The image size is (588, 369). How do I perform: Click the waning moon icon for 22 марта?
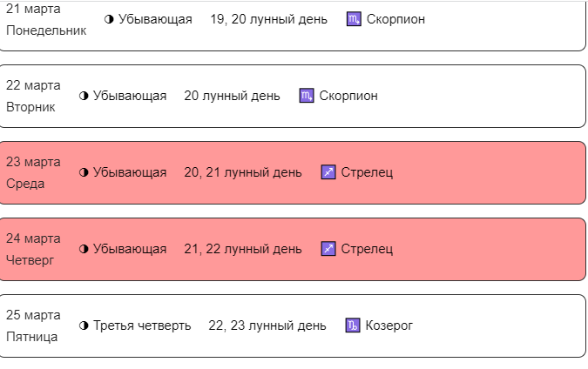[x=84, y=96]
